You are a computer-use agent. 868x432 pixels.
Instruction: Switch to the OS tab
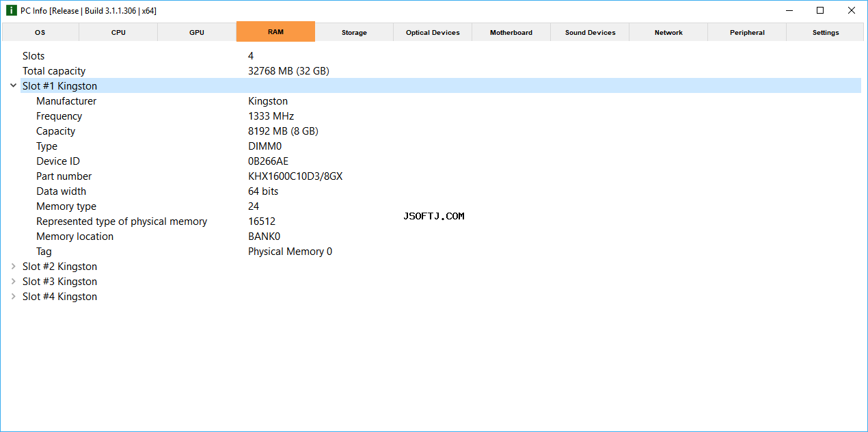40,32
